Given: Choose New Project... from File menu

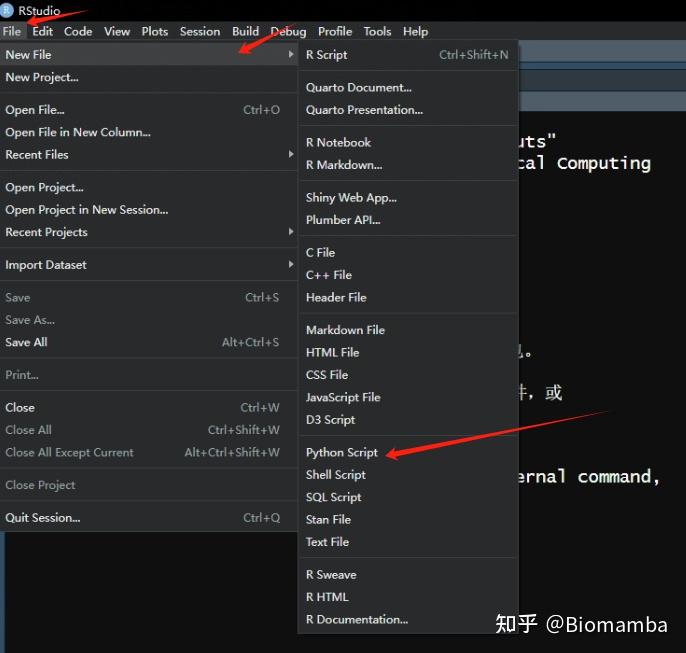Looking at the screenshot, I should tap(149, 77).
